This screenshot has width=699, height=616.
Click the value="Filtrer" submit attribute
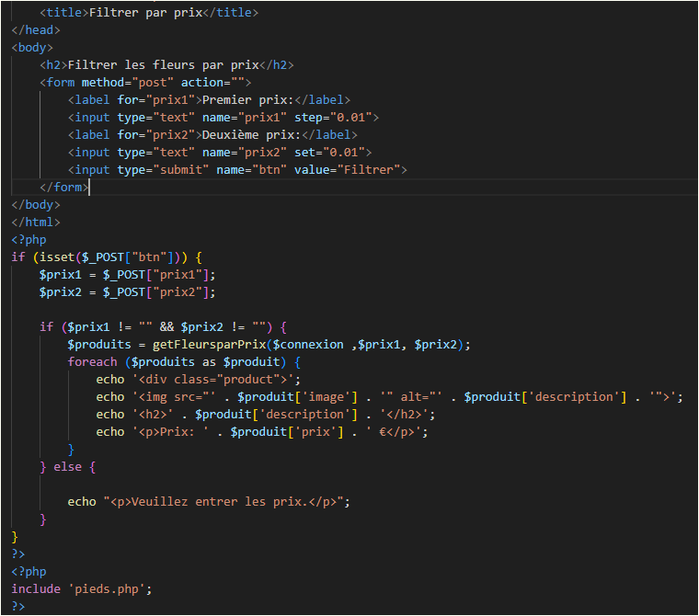(x=347, y=170)
